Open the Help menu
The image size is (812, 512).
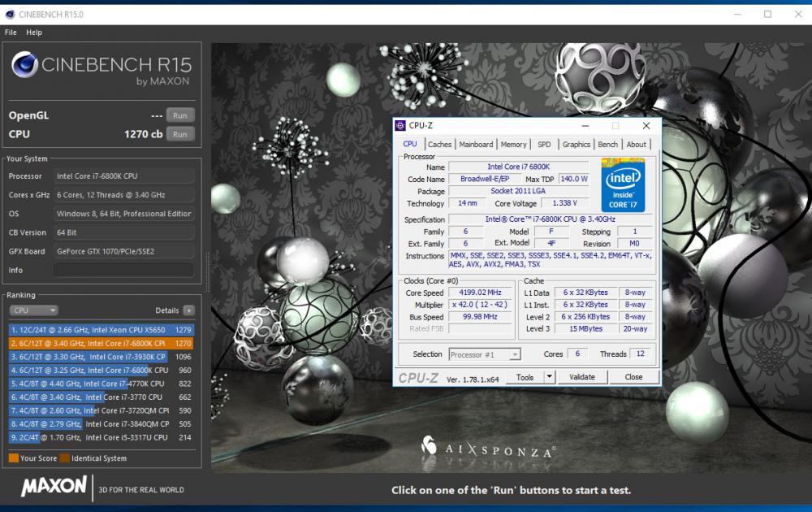(33, 32)
